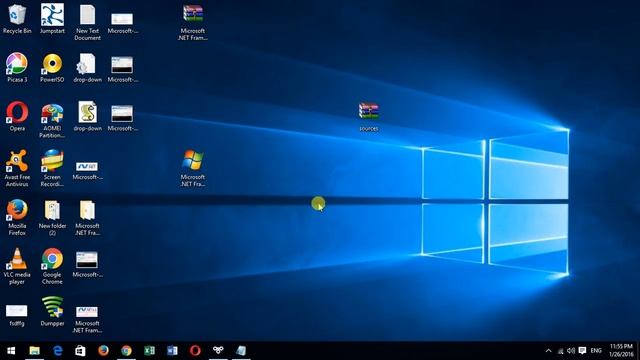Screen dimensions: 640x360
Task: Select the PowerISO desktop shortcut
Action: 52,68
